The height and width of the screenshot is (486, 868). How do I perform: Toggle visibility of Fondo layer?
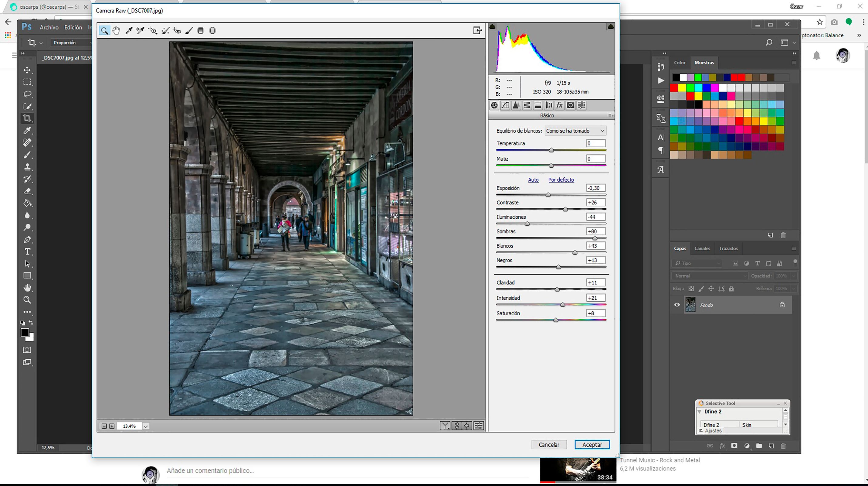click(x=676, y=305)
